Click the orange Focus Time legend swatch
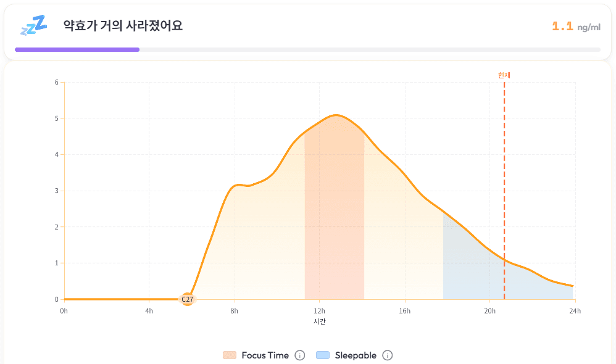Screen dimensions: 616x364 point(230,355)
